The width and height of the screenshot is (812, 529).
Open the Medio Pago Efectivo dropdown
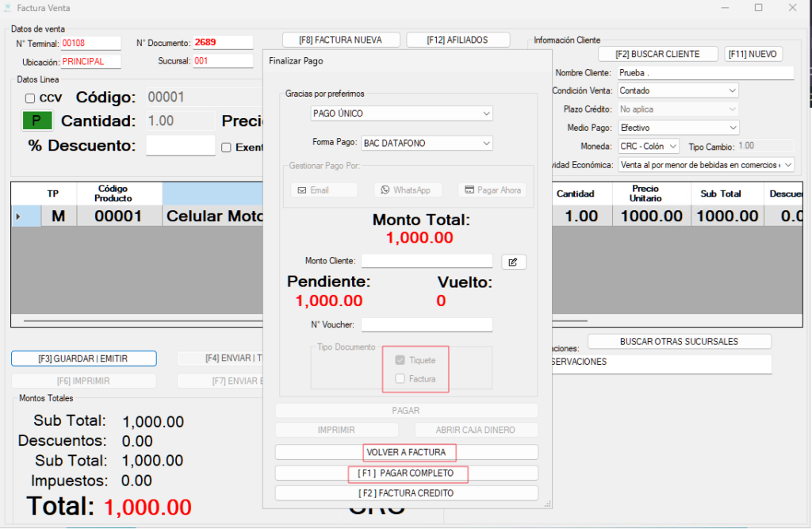pos(677,128)
